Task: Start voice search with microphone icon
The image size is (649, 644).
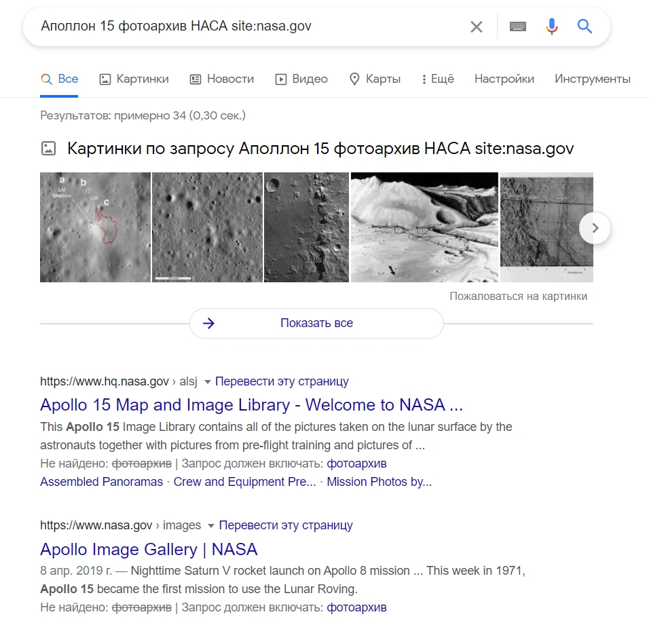Action: (551, 26)
